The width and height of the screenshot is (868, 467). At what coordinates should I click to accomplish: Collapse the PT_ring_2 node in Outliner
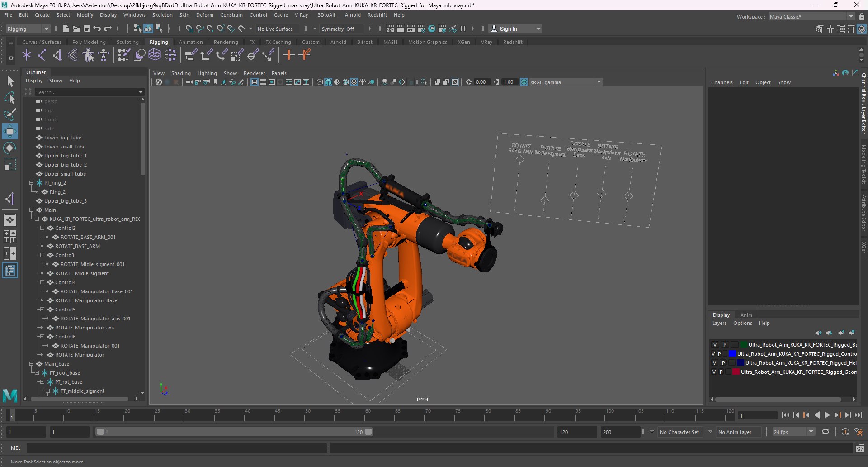(32, 183)
